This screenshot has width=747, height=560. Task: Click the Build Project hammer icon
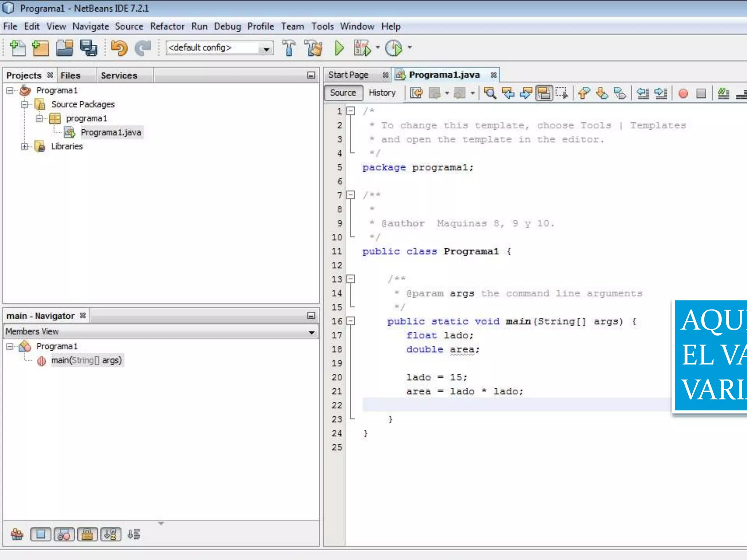pyautogui.click(x=289, y=48)
